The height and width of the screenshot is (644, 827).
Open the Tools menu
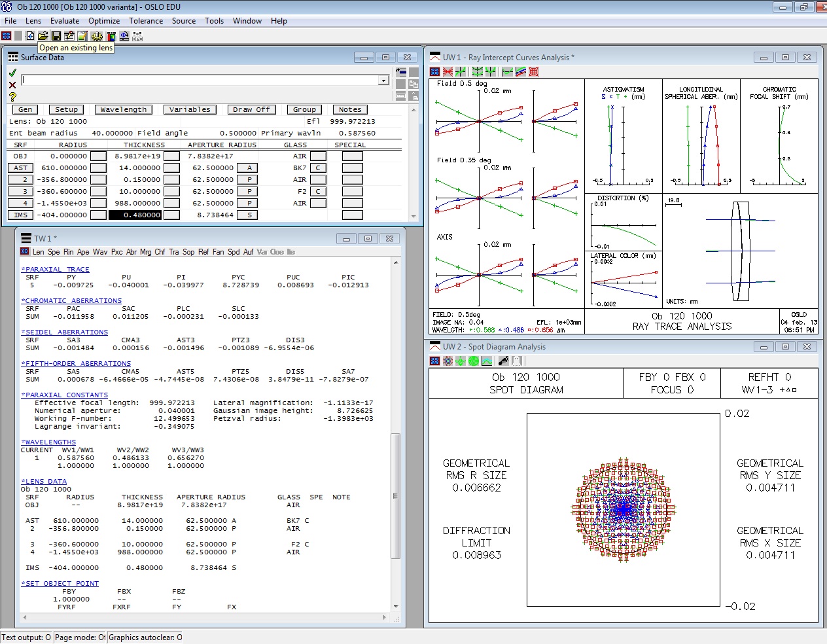[x=214, y=21]
